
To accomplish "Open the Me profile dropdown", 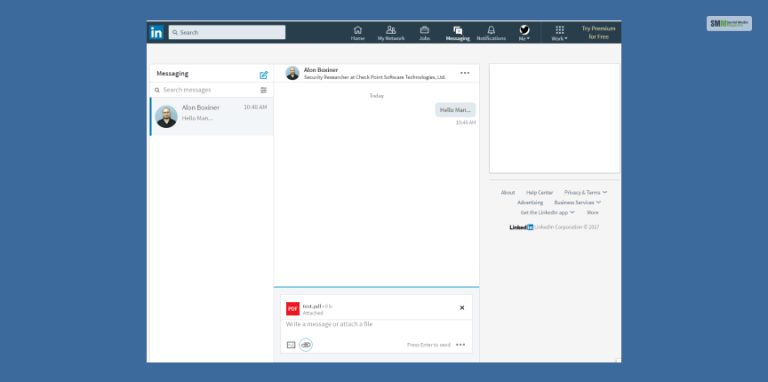I will 524,33.
